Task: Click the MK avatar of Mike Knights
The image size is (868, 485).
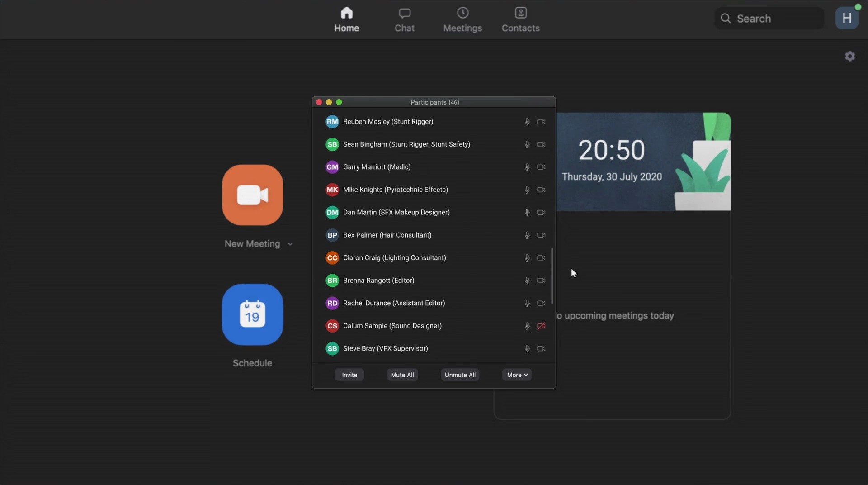Action: (332, 190)
